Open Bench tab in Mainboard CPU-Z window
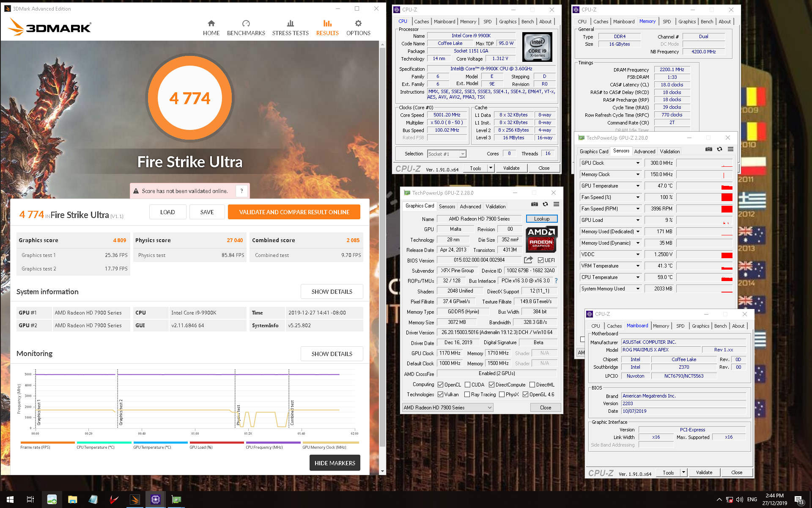This screenshot has height=508, width=812. [721, 326]
